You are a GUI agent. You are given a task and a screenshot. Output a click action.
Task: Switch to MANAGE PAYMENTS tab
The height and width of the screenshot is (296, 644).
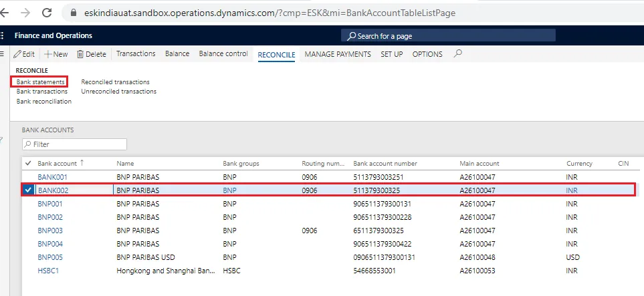tap(338, 54)
